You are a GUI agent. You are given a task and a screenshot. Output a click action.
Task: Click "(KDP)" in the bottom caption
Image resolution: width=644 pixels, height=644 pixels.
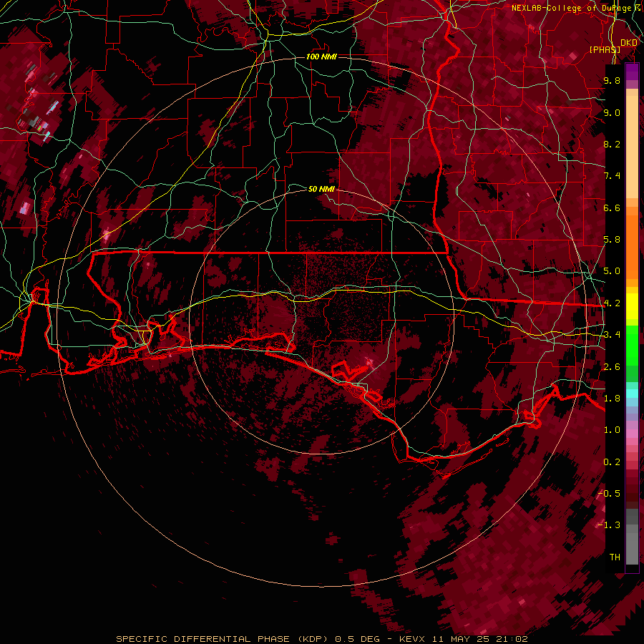point(314,639)
